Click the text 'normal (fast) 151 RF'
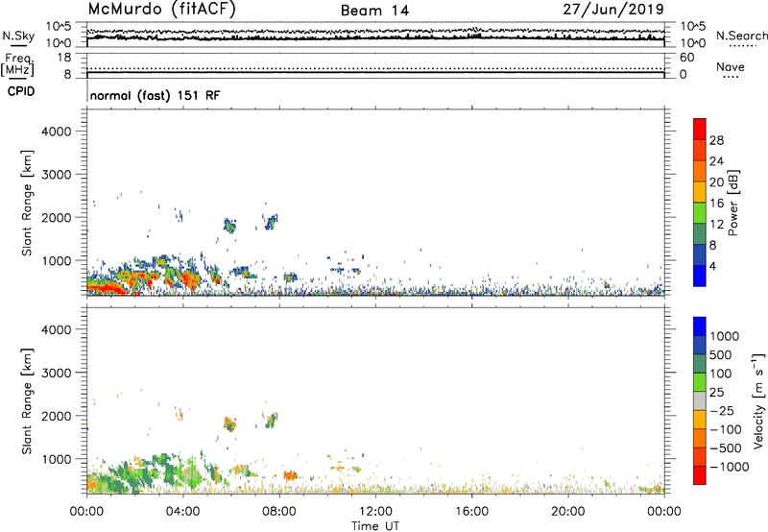The height and width of the screenshot is (532, 768). tap(155, 95)
